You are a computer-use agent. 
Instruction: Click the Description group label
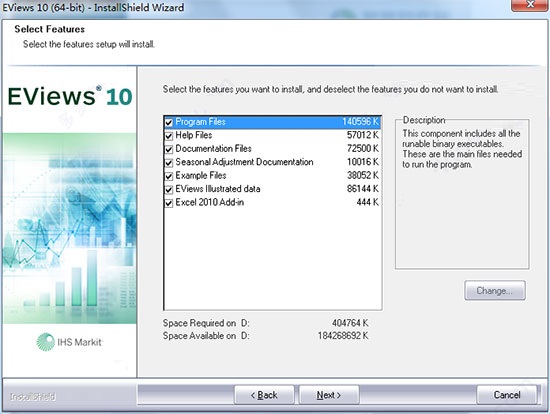pos(424,120)
